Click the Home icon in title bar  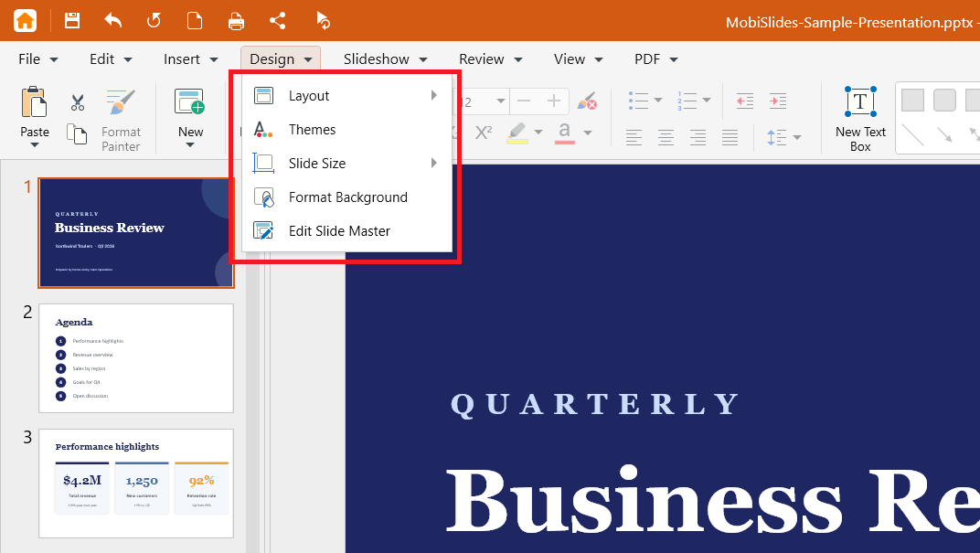click(25, 21)
